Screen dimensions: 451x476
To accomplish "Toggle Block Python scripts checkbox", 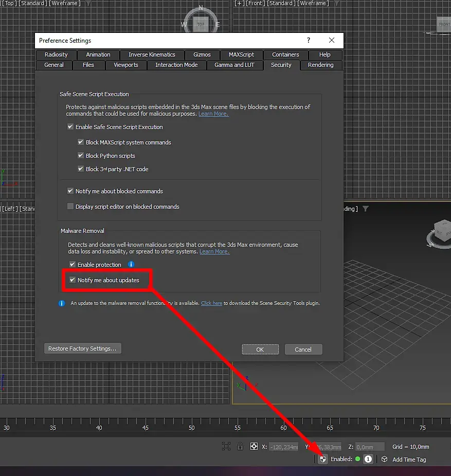I will [81, 155].
